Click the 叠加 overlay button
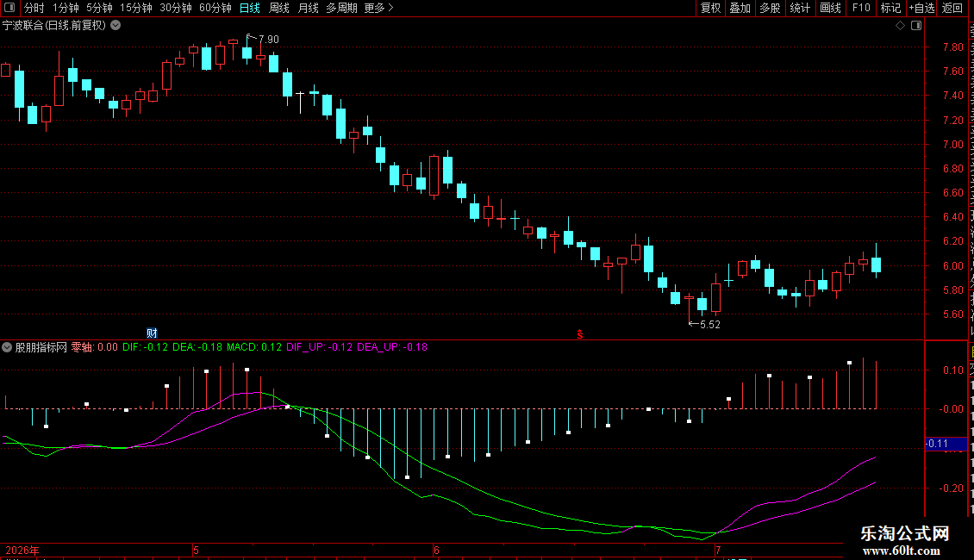 click(740, 8)
